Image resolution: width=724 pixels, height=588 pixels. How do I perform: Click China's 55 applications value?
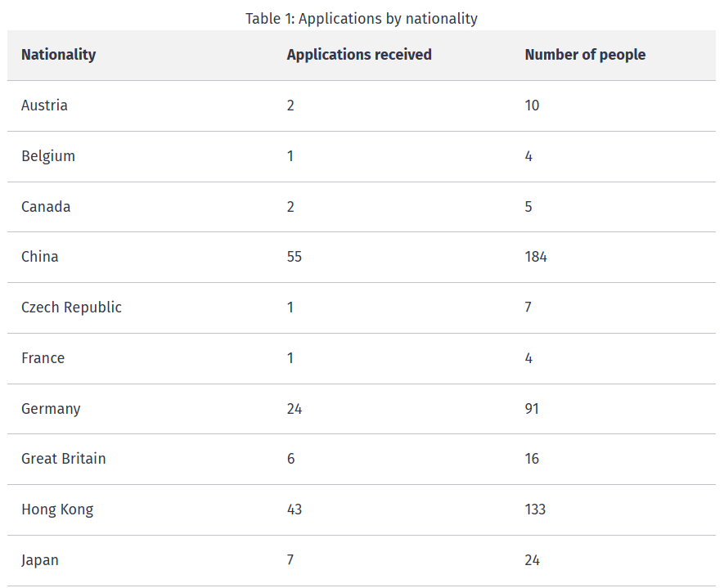(295, 257)
